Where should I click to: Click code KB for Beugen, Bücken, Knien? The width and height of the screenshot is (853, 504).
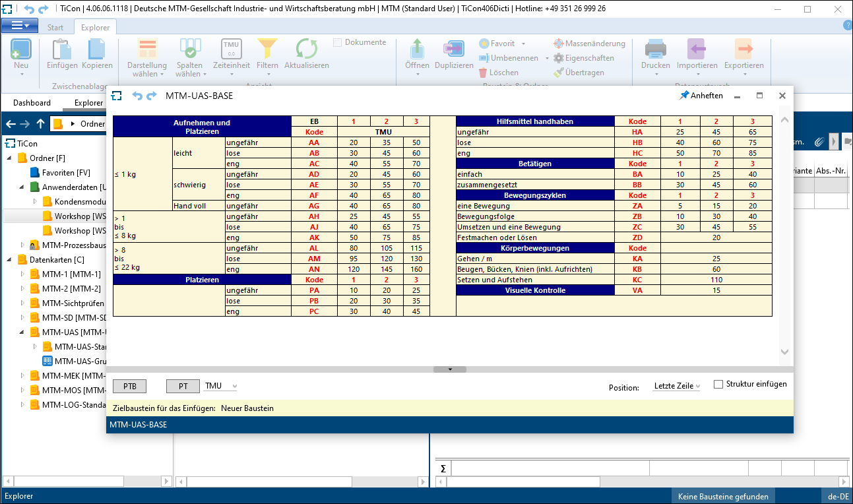(637, 269)
